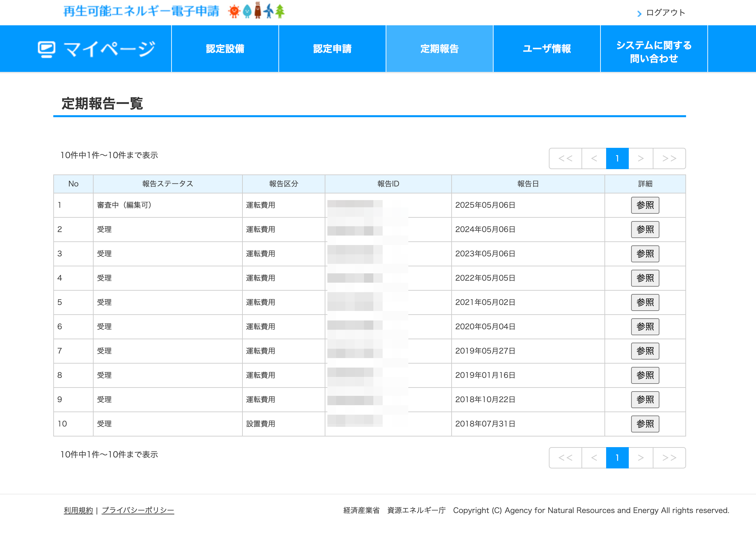
Task: Jump to first page with top << button
Action: click(566, 158)
